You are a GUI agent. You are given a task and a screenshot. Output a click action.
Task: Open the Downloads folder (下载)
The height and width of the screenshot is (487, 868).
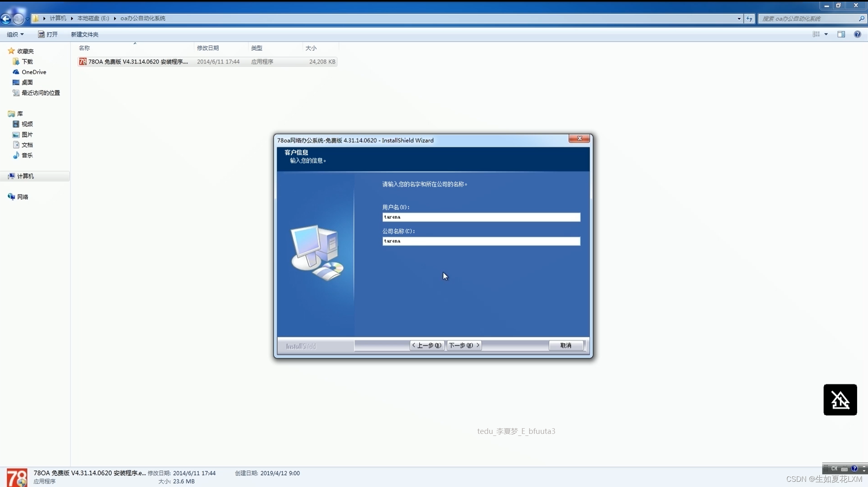click(x=27, y=62)
